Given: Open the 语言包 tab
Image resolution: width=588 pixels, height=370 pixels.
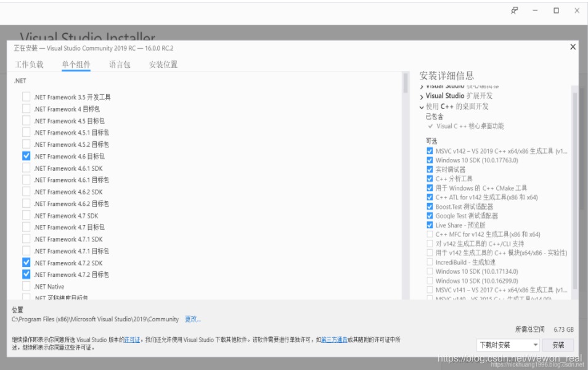Looking at the screenshot, I should tap(120, 65).
